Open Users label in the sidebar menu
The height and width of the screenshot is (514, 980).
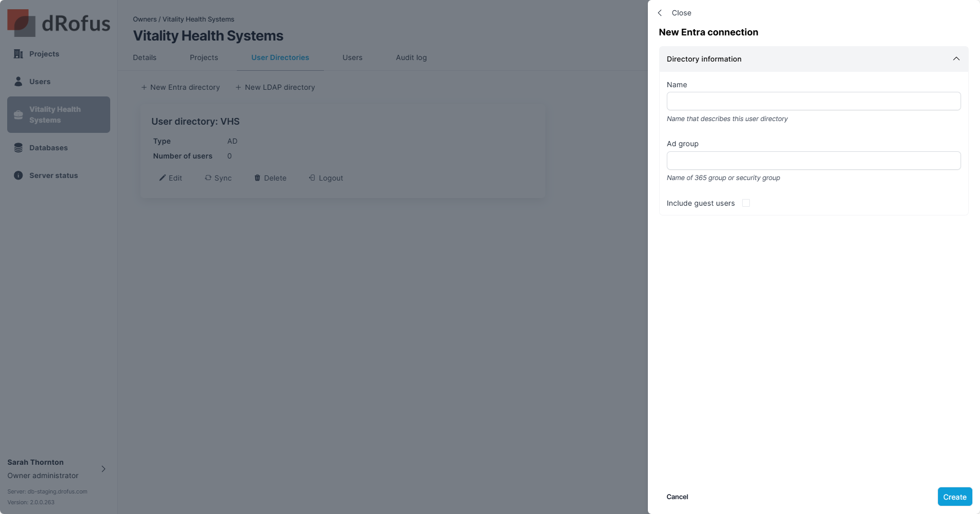(x=40, y=82)
